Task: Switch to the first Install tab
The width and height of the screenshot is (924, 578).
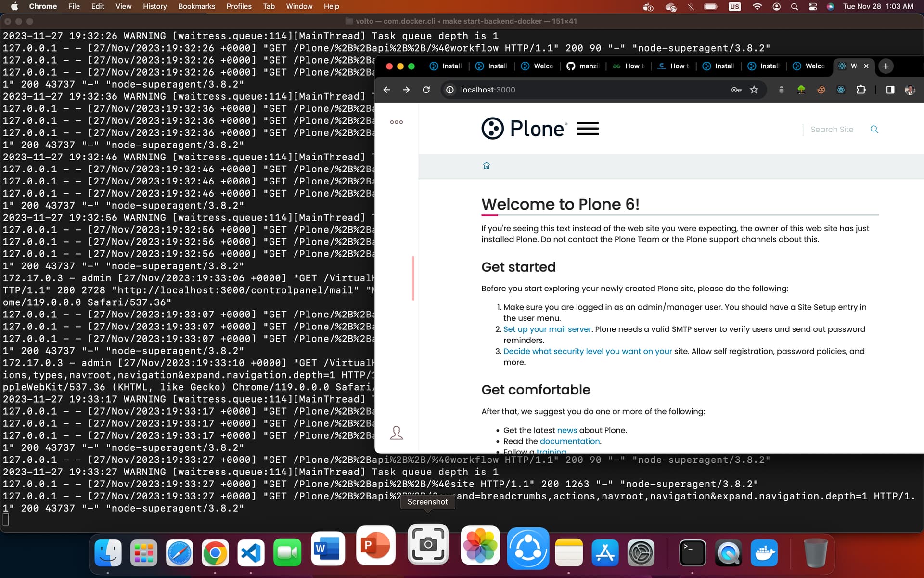Action: click(x=446, y=66)
